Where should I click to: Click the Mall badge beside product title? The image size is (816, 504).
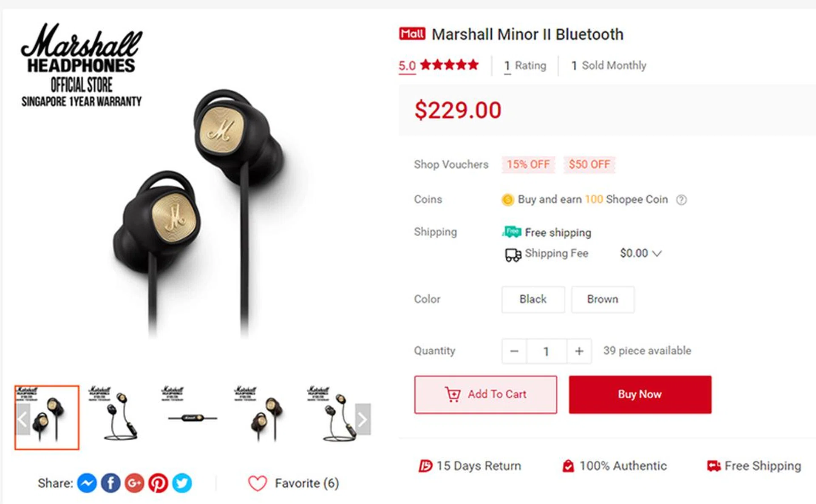tap(412, 34)
